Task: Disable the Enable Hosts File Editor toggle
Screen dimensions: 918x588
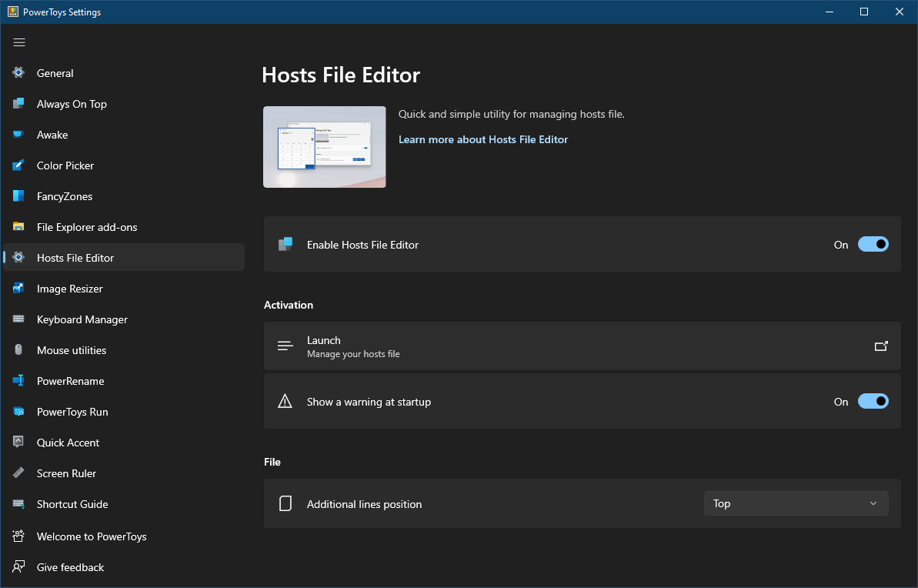Action: pyautogui.click(x=873, y=245)
